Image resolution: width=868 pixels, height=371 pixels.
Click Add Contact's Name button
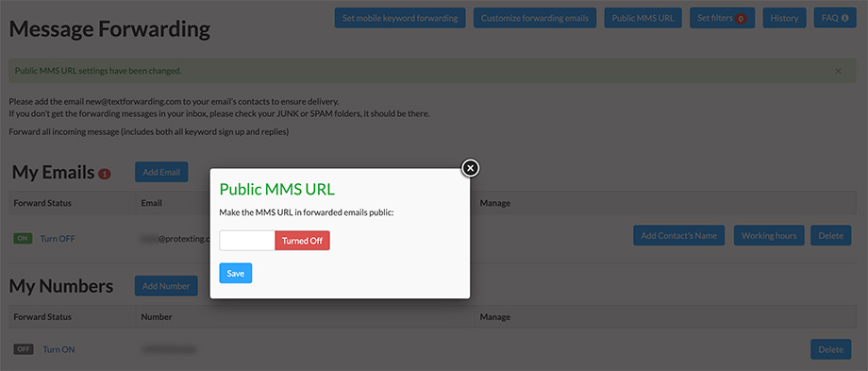[x=679, y=235]
